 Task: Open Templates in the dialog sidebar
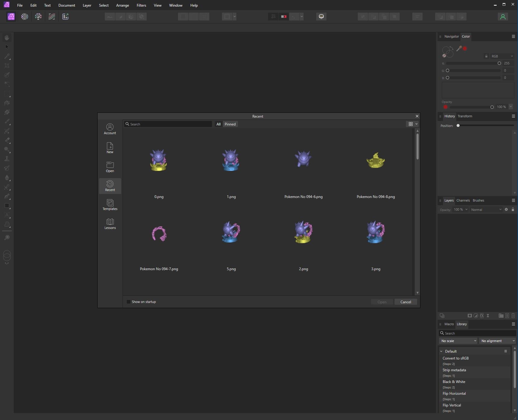(110, 205)
